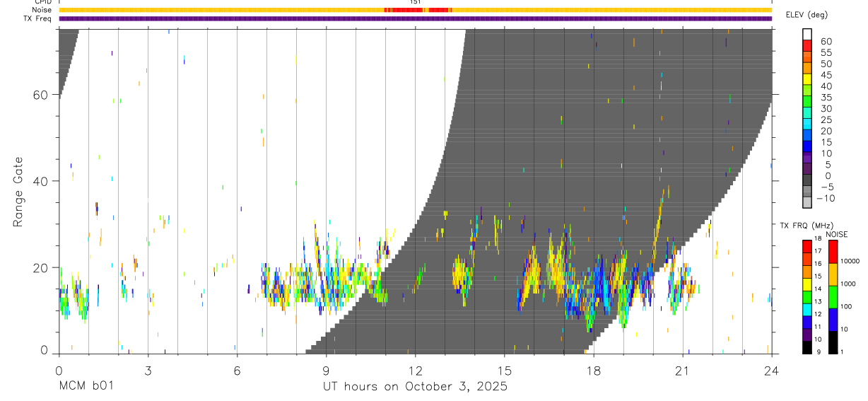868x401 pixels.
Task: Click the yellow 1000–10000 segment of the NOISE colorbar
Action: 833,274
